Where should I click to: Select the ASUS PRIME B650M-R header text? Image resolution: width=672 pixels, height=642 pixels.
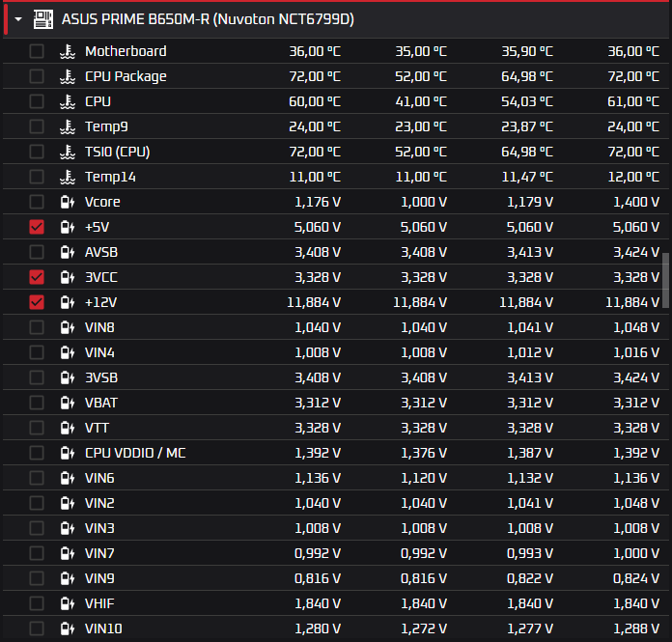pyautogui.click(x=208, y=19)
